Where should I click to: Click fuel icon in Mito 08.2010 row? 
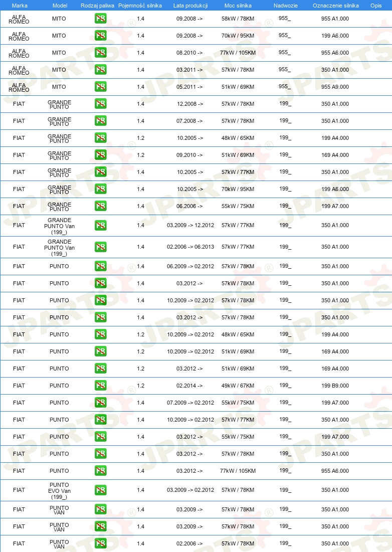101,53
